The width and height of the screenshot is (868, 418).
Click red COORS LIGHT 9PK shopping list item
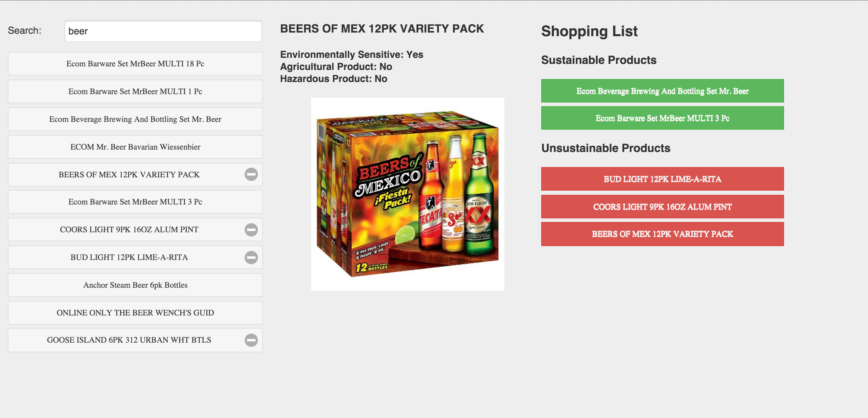662,207
